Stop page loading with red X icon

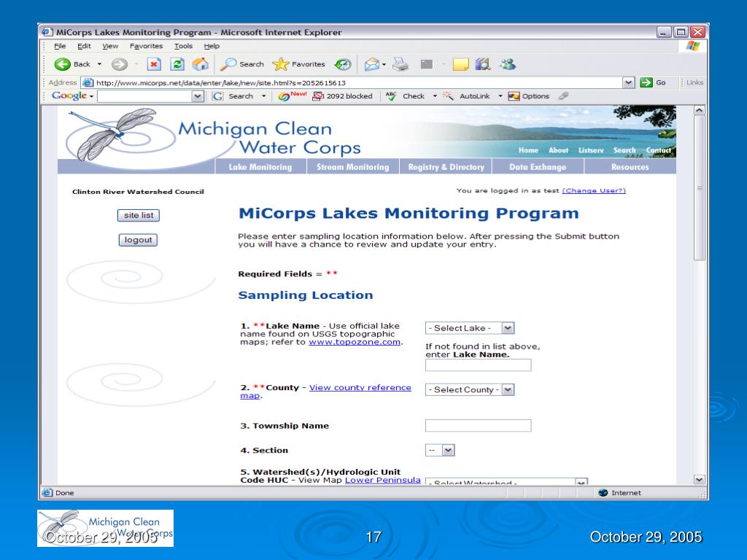(154, 64)
